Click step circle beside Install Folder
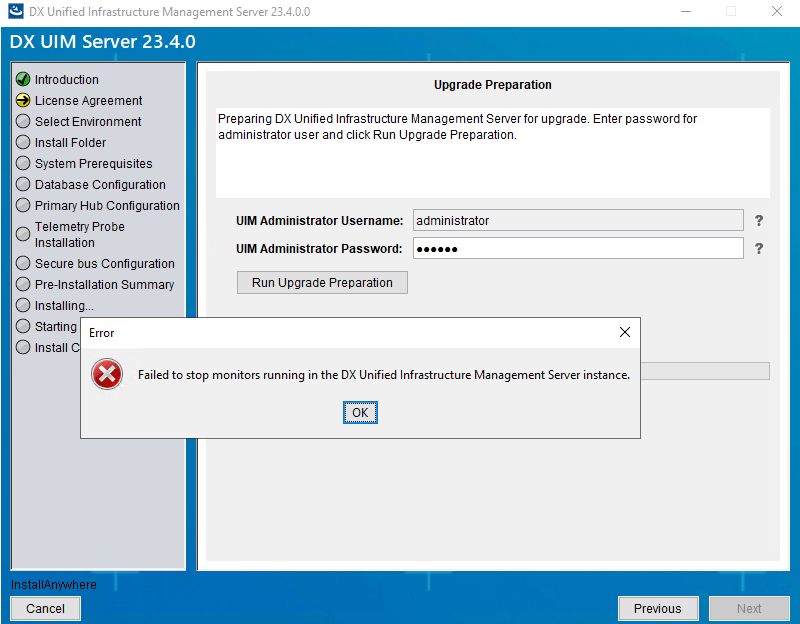The height and width of the screenshot is (624, 800). [23, 142]
